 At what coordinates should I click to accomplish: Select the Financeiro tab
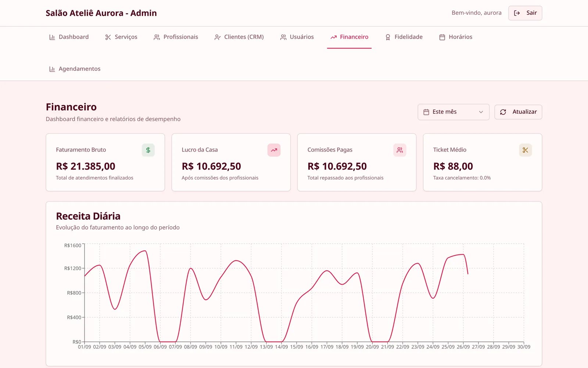(x=349, y=37)
